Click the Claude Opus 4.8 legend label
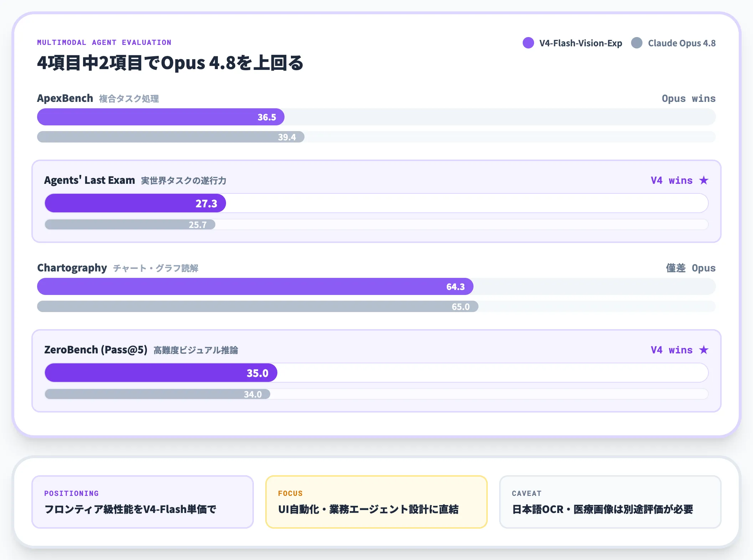The width and height of the screenshot is (753, 560). (682, 43)
